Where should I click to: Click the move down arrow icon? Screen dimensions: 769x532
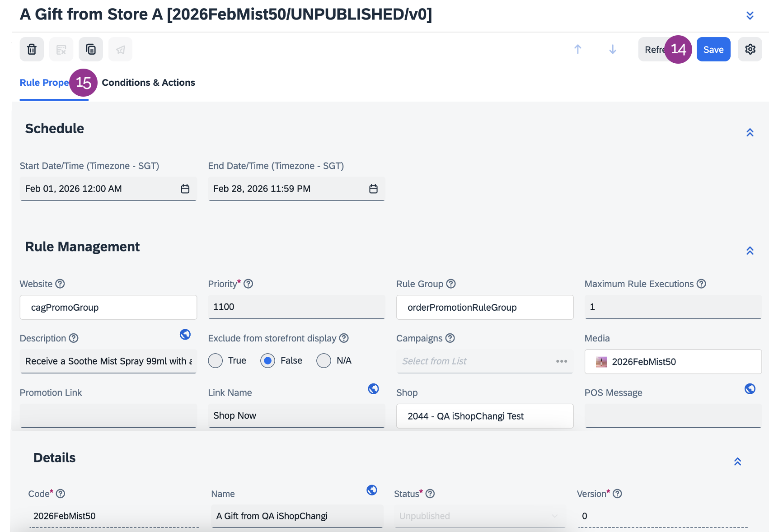pyautogui.click(x=613, y=49)
